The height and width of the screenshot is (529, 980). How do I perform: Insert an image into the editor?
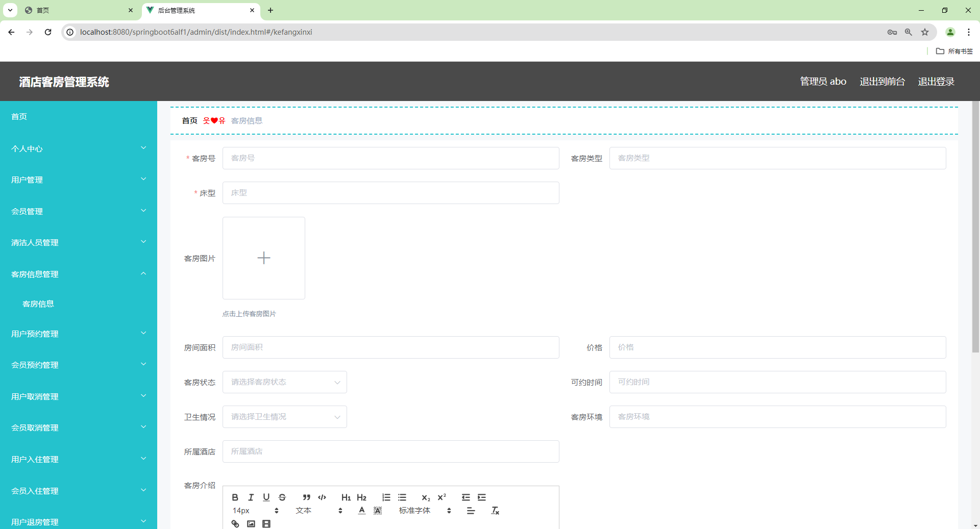coord(251,524)
